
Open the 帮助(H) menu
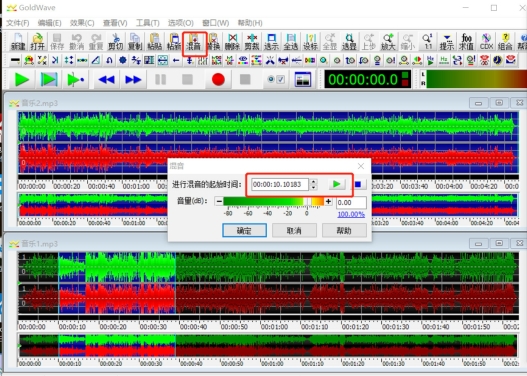point(250,23)
